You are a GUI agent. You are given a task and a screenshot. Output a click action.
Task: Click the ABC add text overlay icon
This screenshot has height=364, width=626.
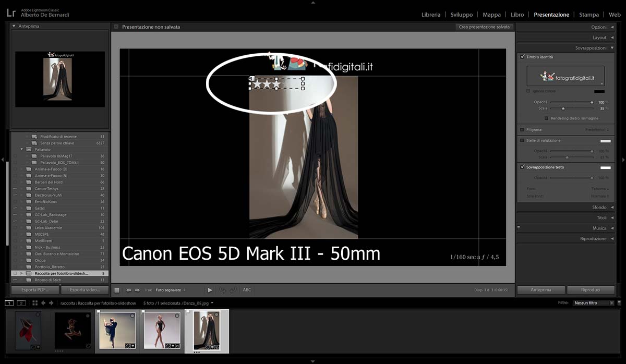(247, 290)
